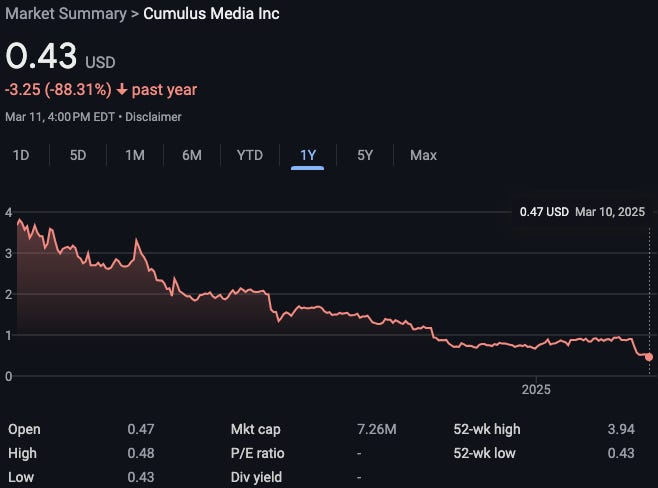The width and height of the screenshot is (658, 488).
Task: Switch to the 6M chart range
Action: [x=192, y=155]
